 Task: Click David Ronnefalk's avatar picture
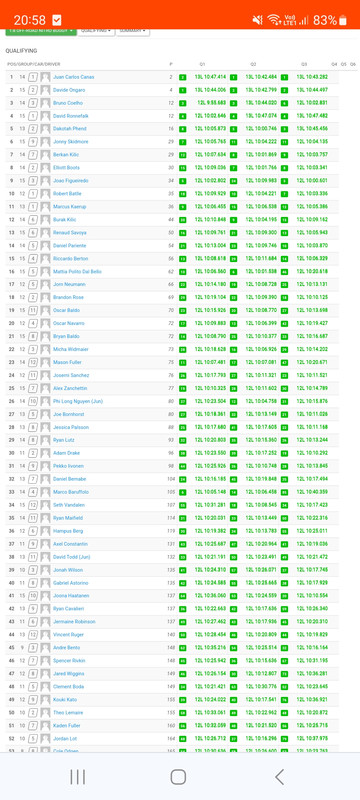[45, 116]
